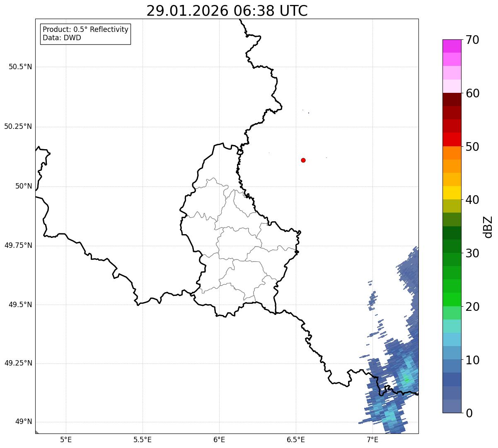Pick the dark maroon colorbar swatch below 60
498x448 pixels.
point(452,99)
